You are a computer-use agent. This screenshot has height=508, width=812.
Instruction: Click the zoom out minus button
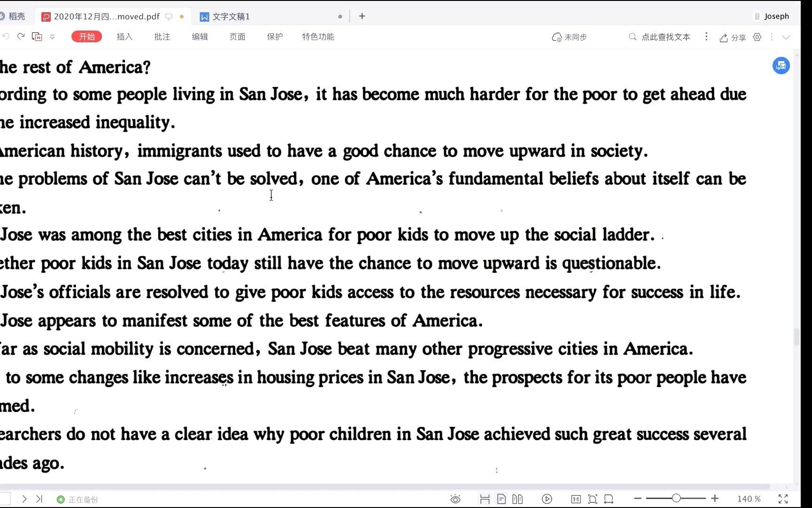click(638, 499)
